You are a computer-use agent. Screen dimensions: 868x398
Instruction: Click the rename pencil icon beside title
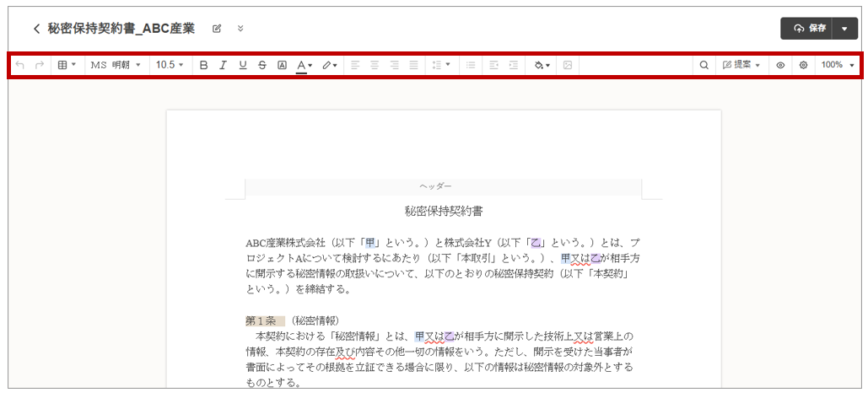(x=217, y=29)
